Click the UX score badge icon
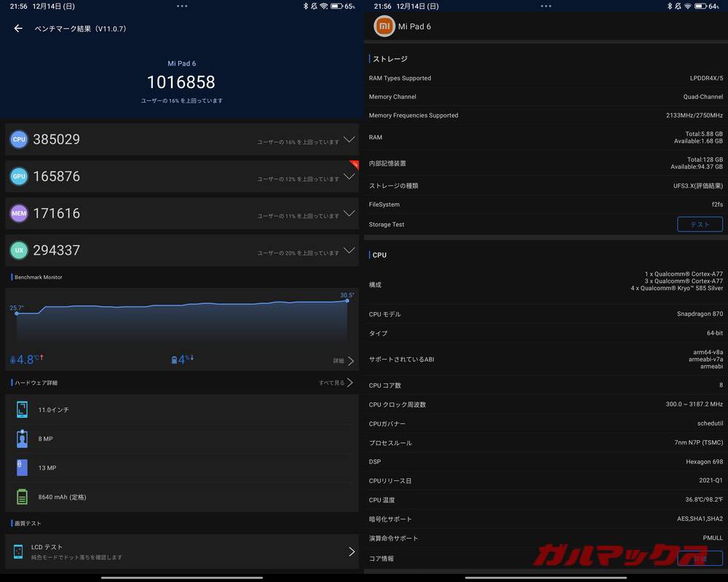This screenshot has height=582, width=728. pos(19,250)
